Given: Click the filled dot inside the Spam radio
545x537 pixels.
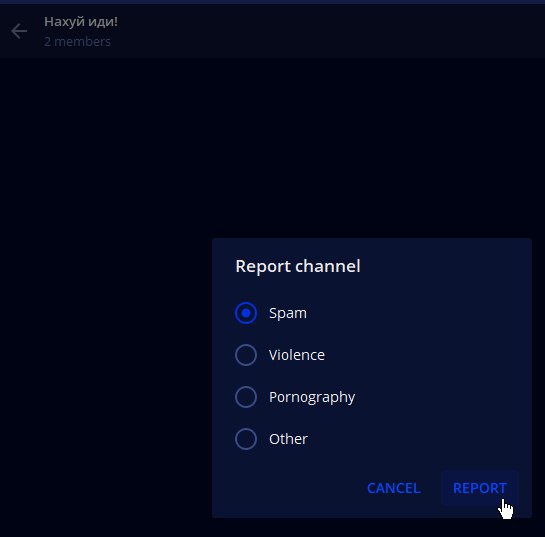Looking at the screenshot, I should [246, 313].
